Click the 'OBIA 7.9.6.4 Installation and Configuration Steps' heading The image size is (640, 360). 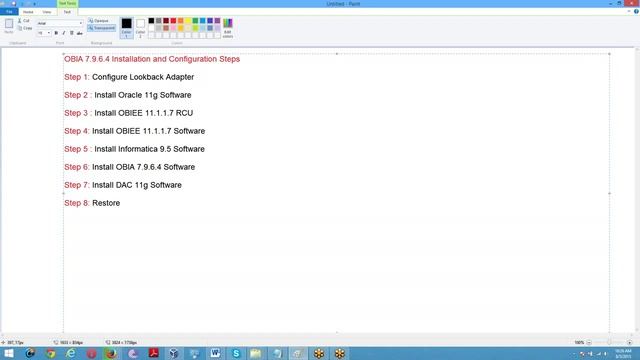(152, 59)
